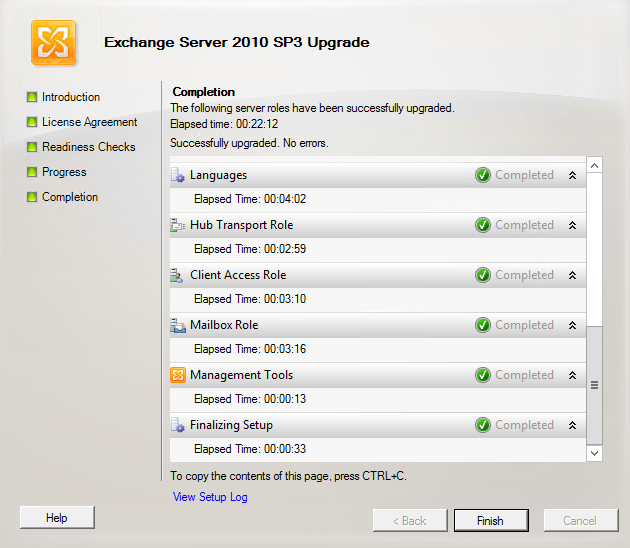Click green check icon for Hub Transport Role
The image size is (630, 548).
click(x=483, y=225)
